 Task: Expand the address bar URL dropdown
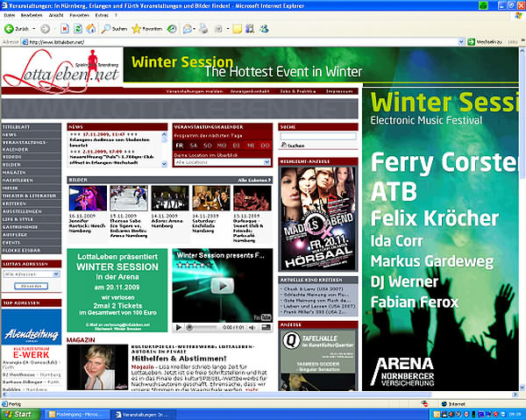click(463, 41)
